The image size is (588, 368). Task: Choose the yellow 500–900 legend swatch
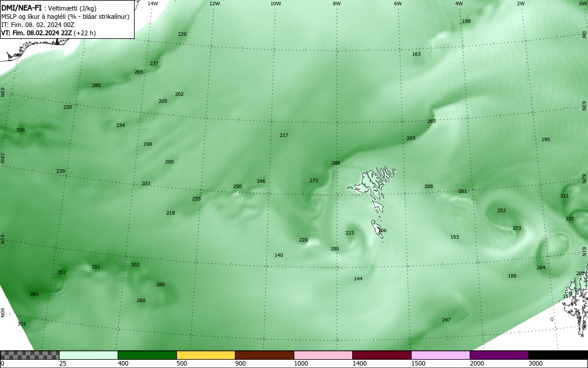pyautogui.click(x=206, y=355)
